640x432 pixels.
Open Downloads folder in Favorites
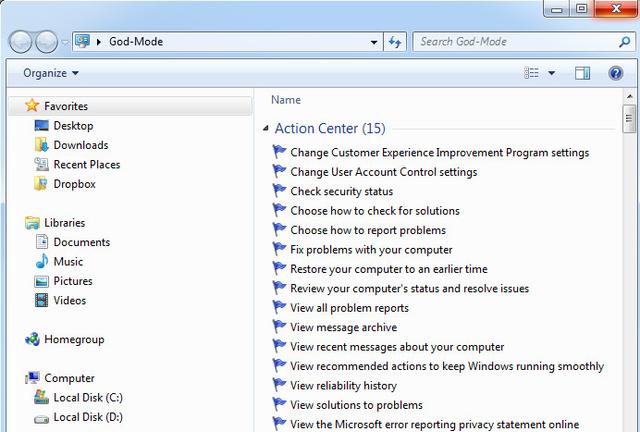point(81,145)
